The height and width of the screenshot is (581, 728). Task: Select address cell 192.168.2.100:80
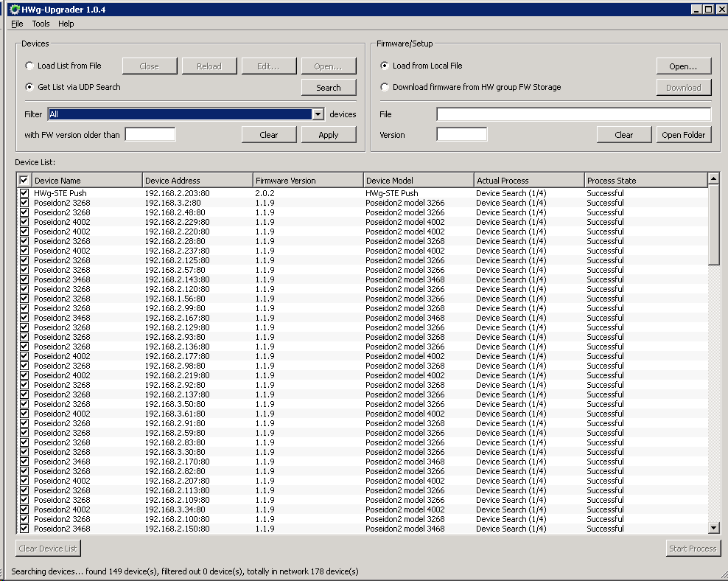tap(177, 519)
